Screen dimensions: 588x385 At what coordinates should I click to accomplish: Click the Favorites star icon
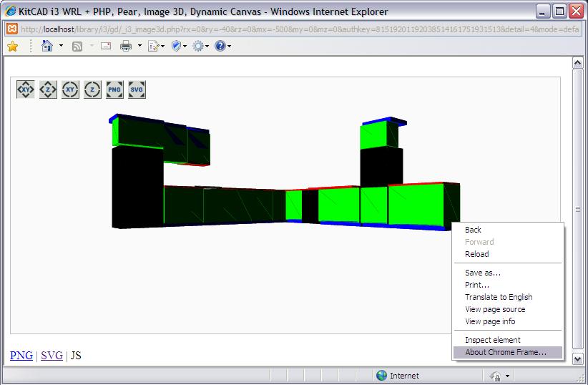[x=12, y=46]
